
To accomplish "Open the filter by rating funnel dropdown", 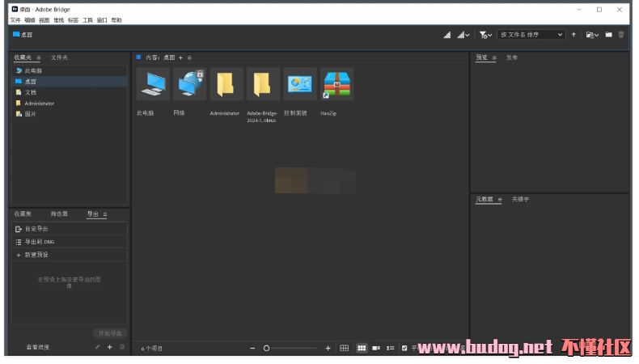I will click(485, 35).
